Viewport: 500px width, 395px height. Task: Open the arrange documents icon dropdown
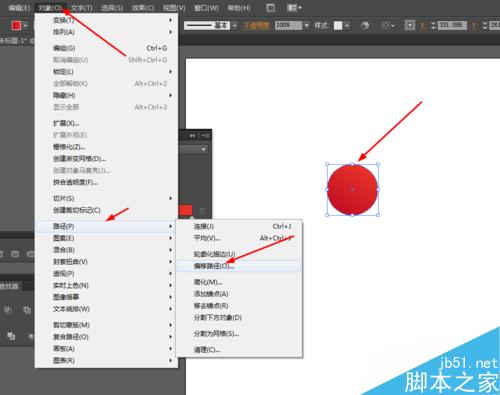click(x=294, y=8)
